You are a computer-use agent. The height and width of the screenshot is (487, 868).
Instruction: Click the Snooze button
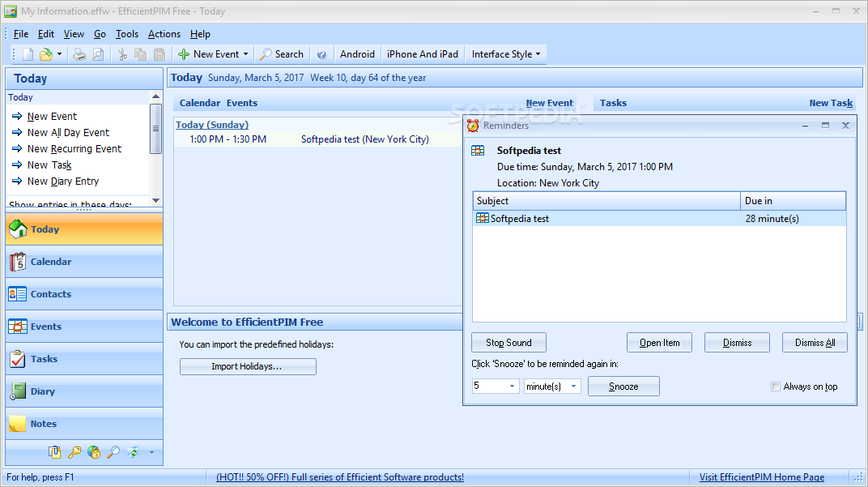click(623, 387)
